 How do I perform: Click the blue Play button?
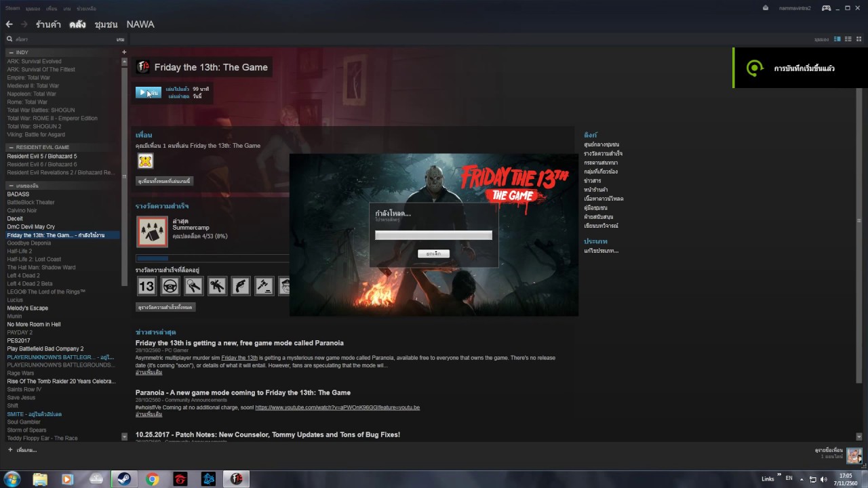click(x=149, y=93)
